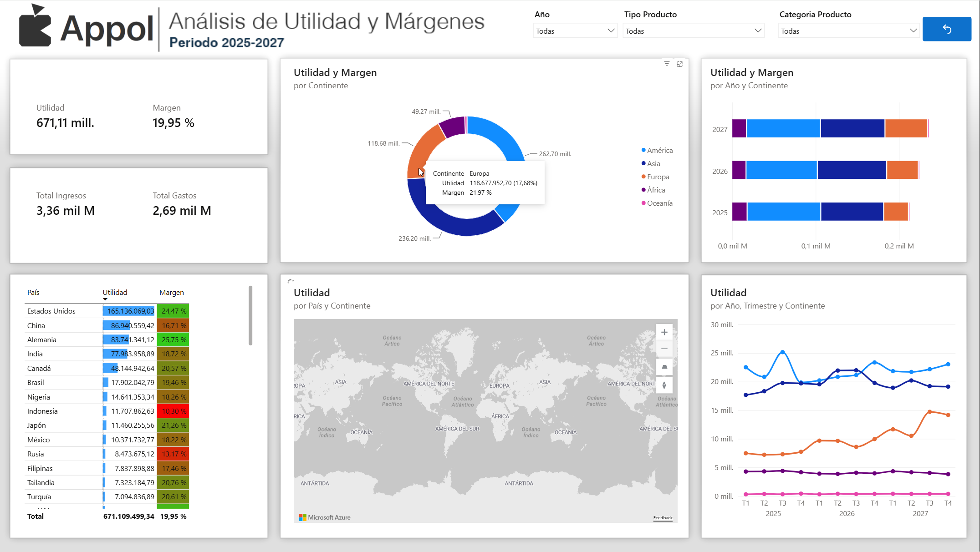Viewport: 980px width, 552px height.
Task: Click the map pitch tilt control
Action: [664, 367]
